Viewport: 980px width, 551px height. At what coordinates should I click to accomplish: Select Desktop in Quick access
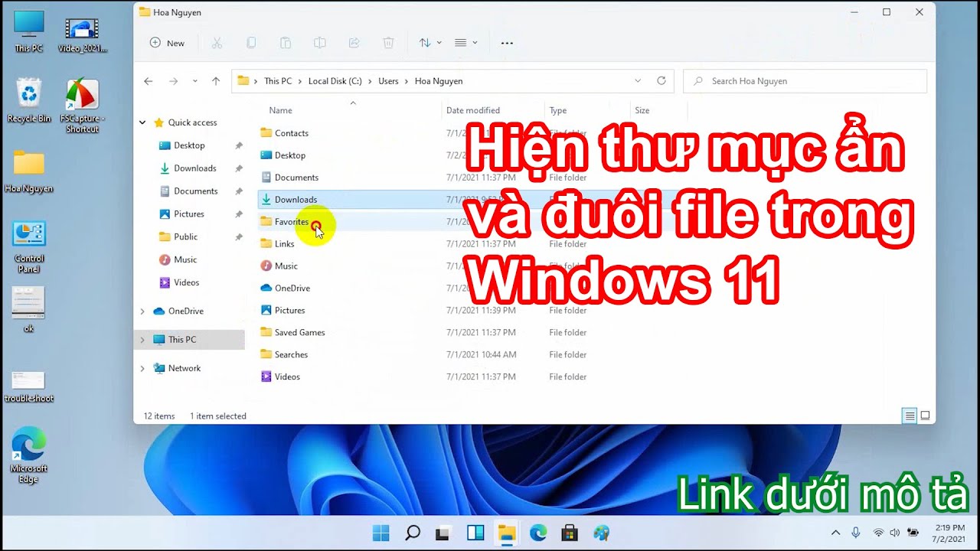click(x=189, y=145)
